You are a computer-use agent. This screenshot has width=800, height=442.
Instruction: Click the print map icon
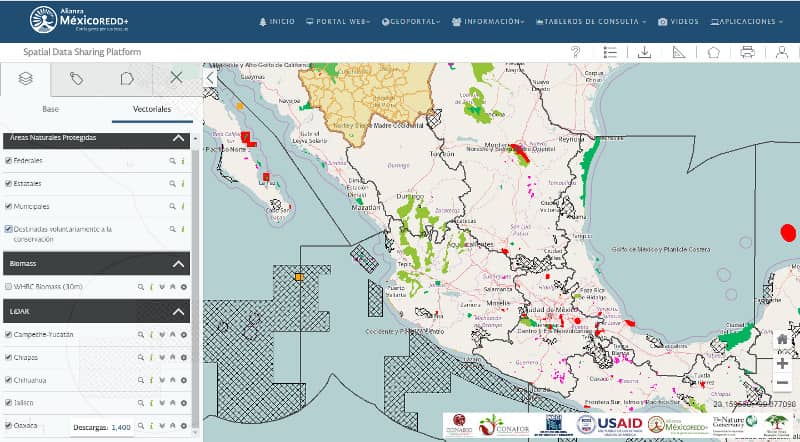pyautogui.click(x=747, y=52)
